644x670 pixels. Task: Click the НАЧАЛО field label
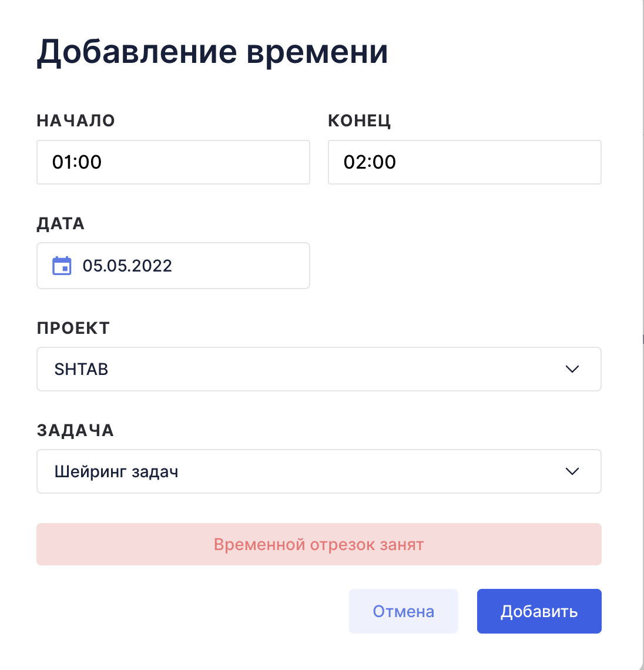coord(76,120)
